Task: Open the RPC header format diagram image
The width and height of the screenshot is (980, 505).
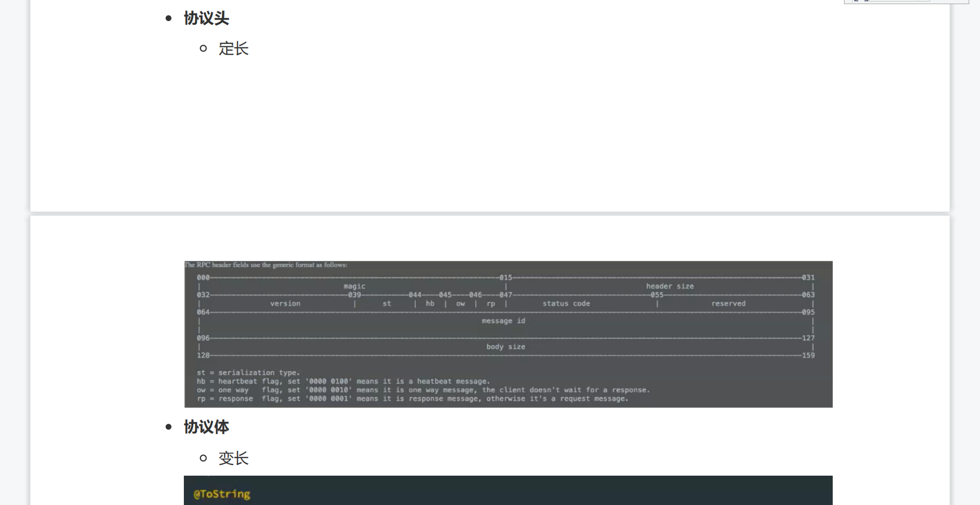Action: tap(508, 334)
